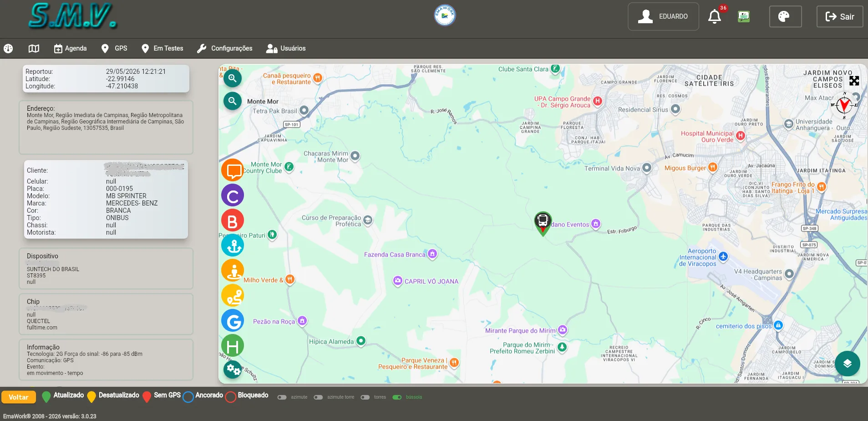The width and height of the screenshot is (868, 421).
Task: Open the dashboard gauge icon
Action: click(8, 48)
